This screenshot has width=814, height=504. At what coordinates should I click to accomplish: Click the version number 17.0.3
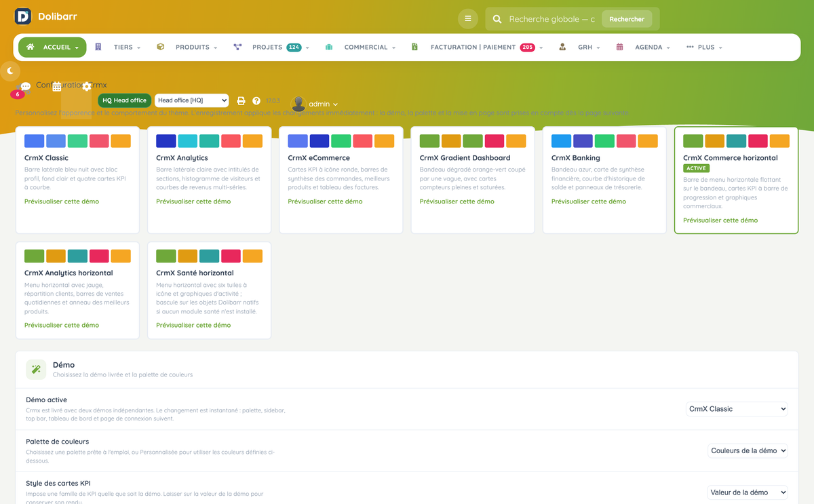tap(273, 101)
